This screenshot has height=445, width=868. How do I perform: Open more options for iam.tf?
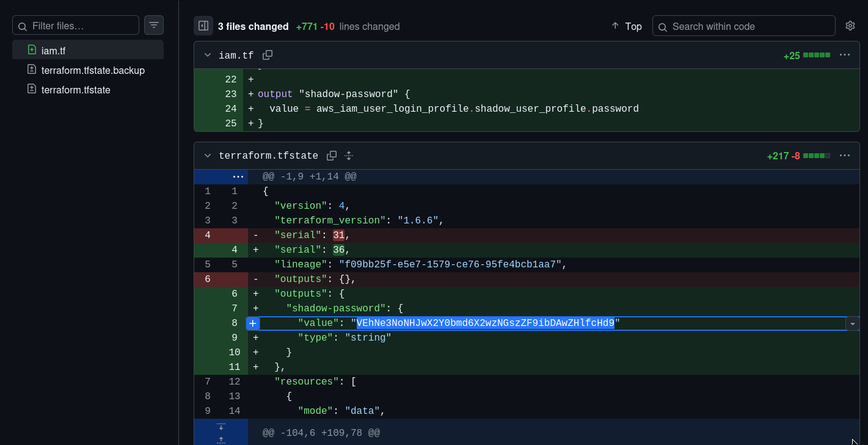coord(845,55)
